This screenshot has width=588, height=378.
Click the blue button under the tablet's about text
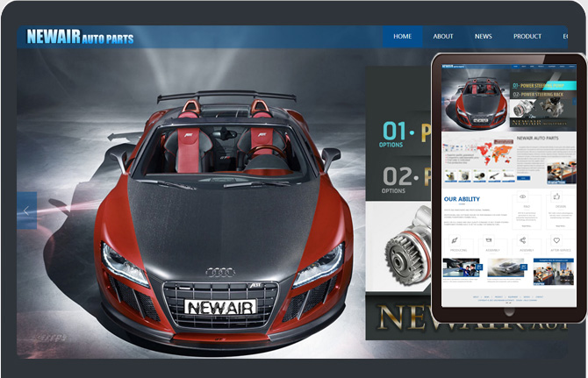[524, 178]
